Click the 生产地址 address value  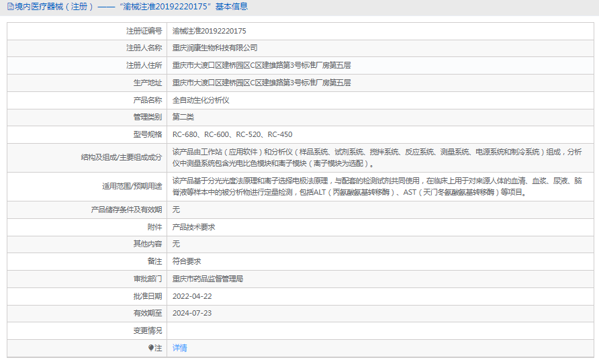[261, 83]
